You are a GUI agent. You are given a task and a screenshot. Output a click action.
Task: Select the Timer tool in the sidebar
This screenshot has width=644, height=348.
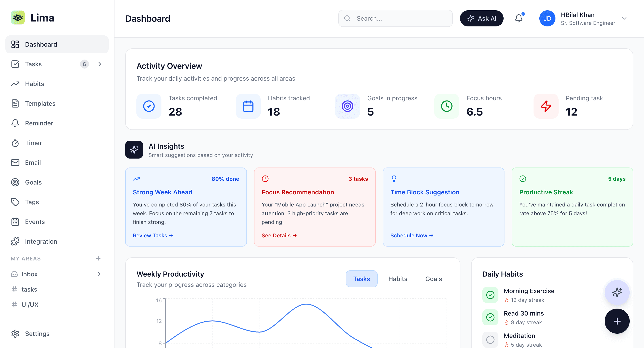[33, 143]
